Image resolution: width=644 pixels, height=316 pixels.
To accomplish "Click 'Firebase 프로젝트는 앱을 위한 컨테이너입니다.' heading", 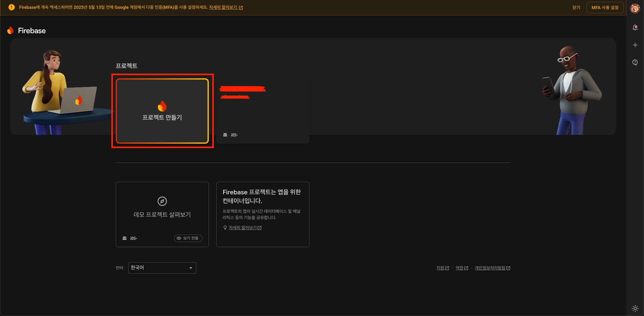I will click(262, 196).
